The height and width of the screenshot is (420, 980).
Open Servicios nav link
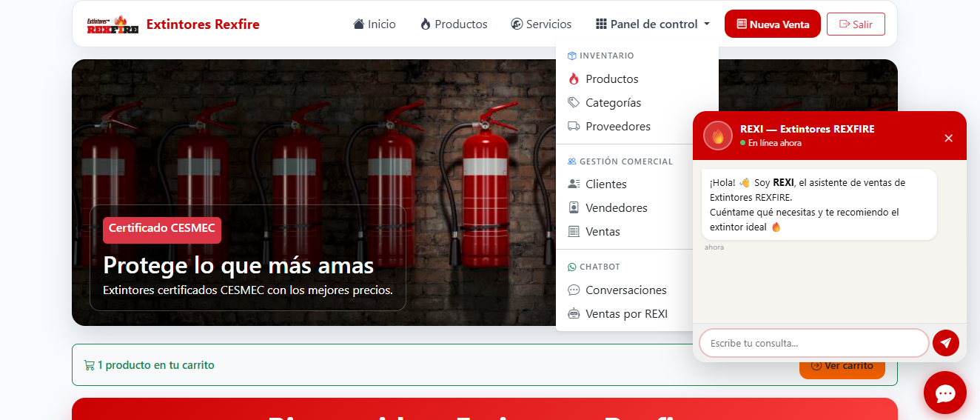(x=541, y=24)
